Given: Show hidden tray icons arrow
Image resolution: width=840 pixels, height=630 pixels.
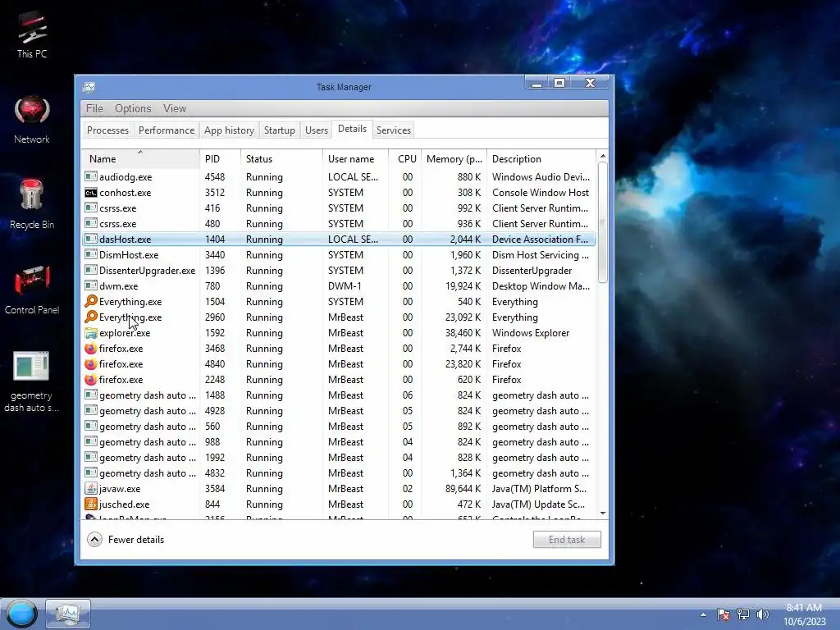Looking at the screenshot, I should [703, 614].
